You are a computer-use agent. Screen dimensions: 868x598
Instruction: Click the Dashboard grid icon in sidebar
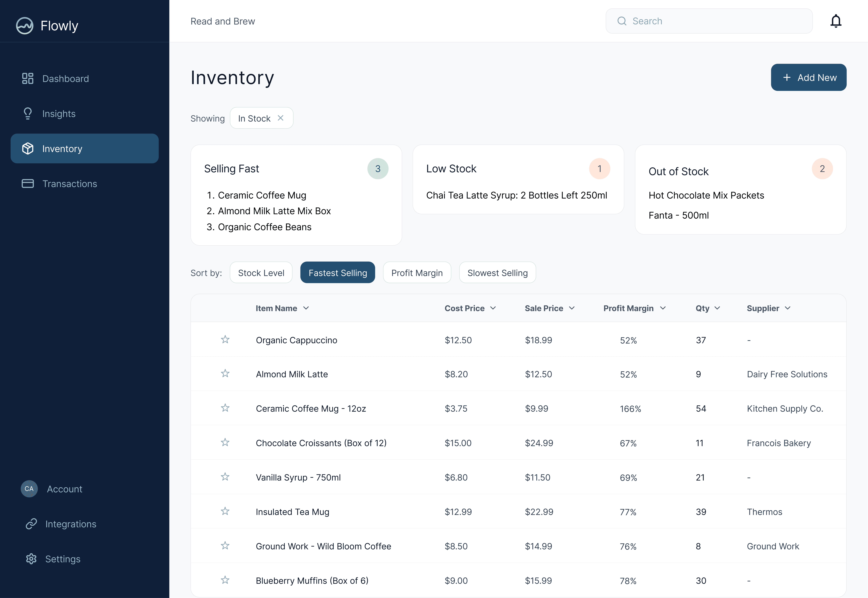pos(28,78)
